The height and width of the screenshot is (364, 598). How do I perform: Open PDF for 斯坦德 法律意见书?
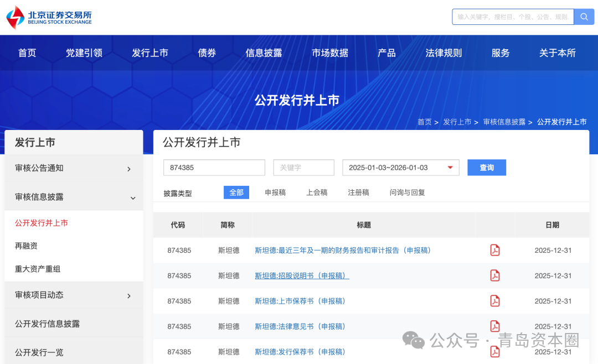(x=494, y=326)
